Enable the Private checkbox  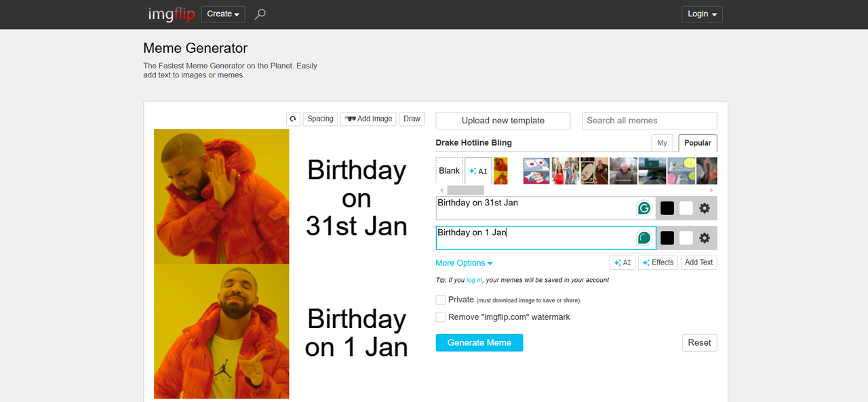[441, 300]
